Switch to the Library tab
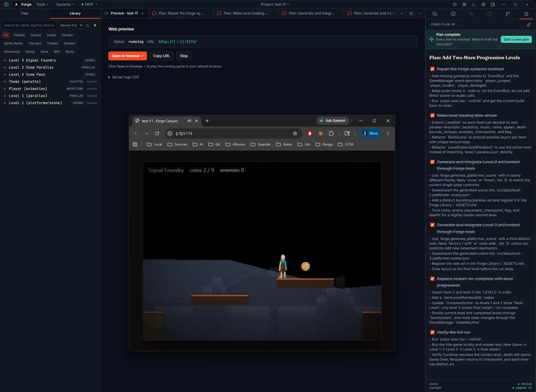Viewport: 536px width, 392px height. click(x=75, y=13)
